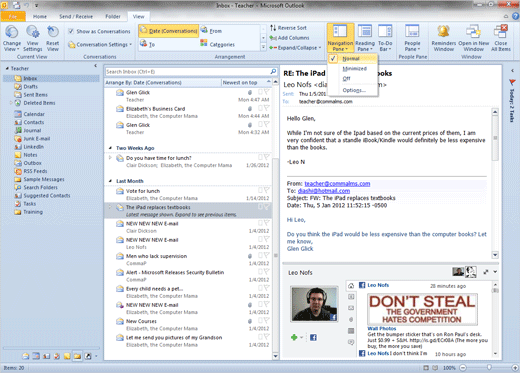Collapse the Last Month group
Image resolution: width=520 pixels, height=373 pixels.
110,181
